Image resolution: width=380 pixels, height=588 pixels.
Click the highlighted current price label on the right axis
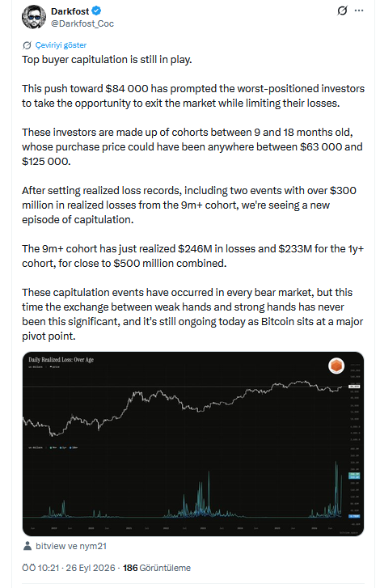click(354, 387)
